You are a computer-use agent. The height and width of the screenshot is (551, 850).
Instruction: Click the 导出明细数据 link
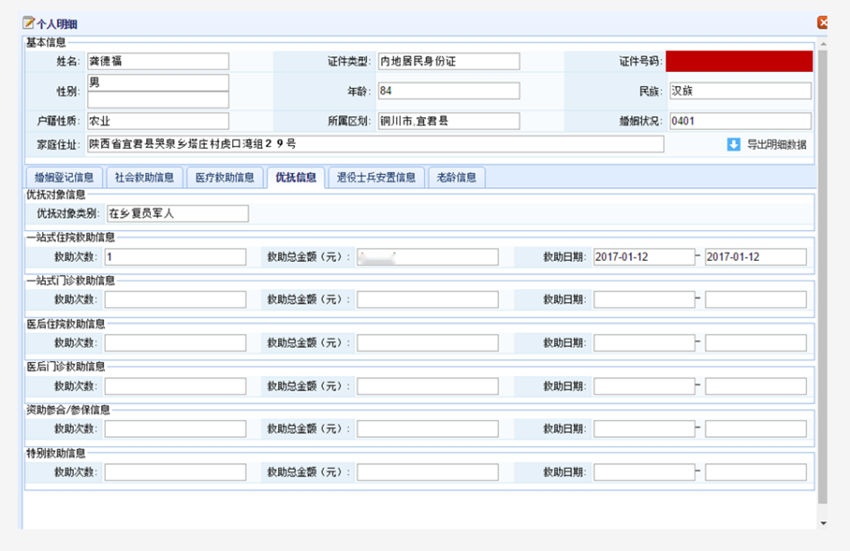(x=777, y=145)
